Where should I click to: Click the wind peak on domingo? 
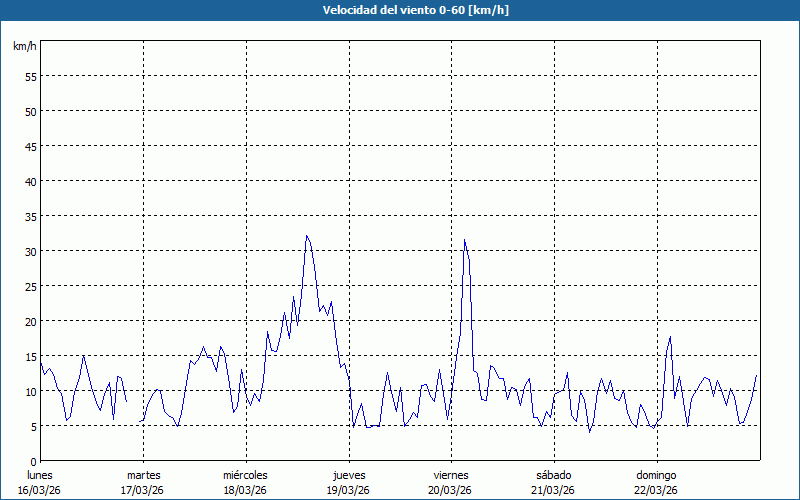click(x=670, y=337)
